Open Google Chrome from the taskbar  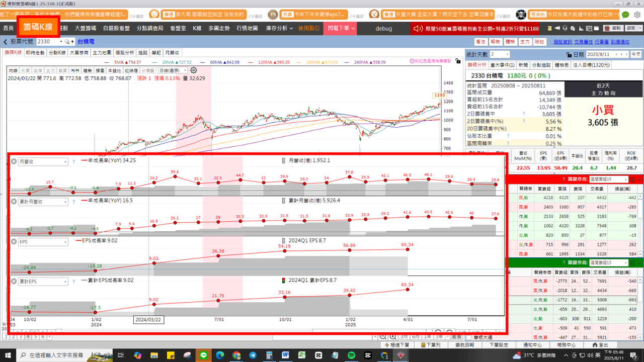point(236,355)
